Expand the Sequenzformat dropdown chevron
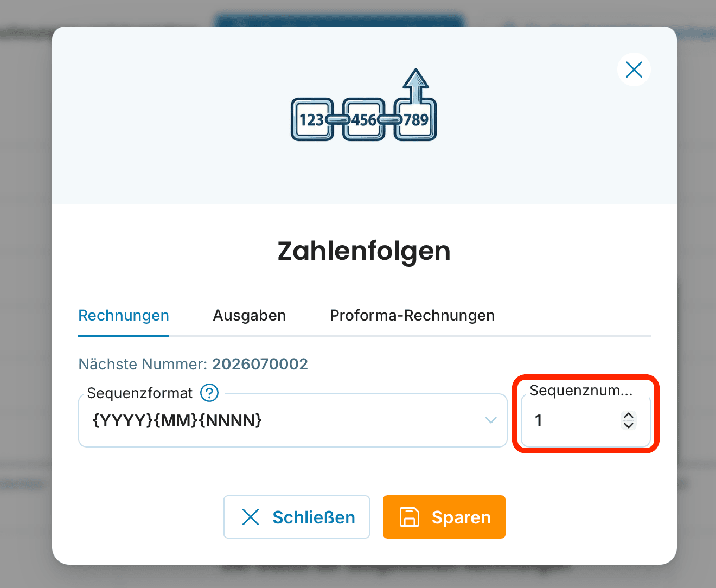Image resolution: width=716 pixels, height=588 pixels. click(491, 420)
